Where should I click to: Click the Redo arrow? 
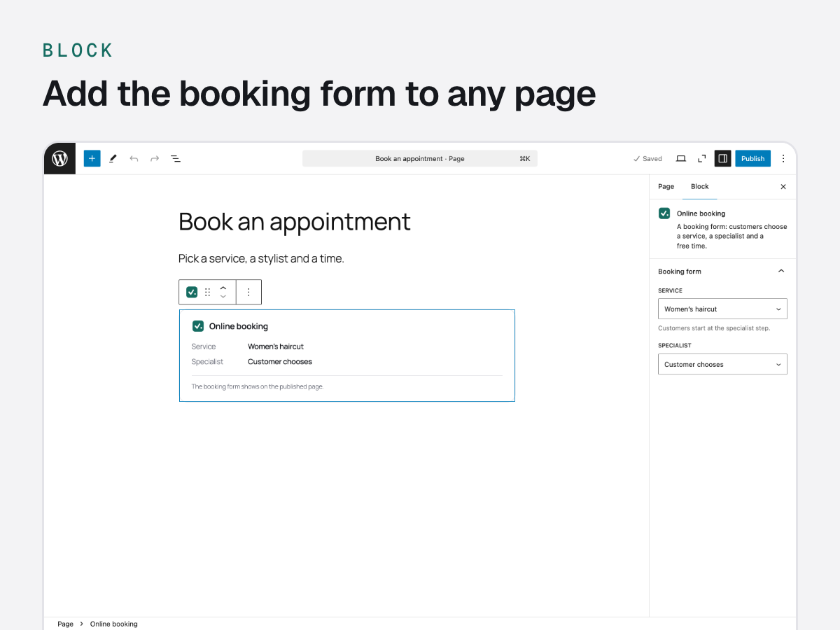155,159
